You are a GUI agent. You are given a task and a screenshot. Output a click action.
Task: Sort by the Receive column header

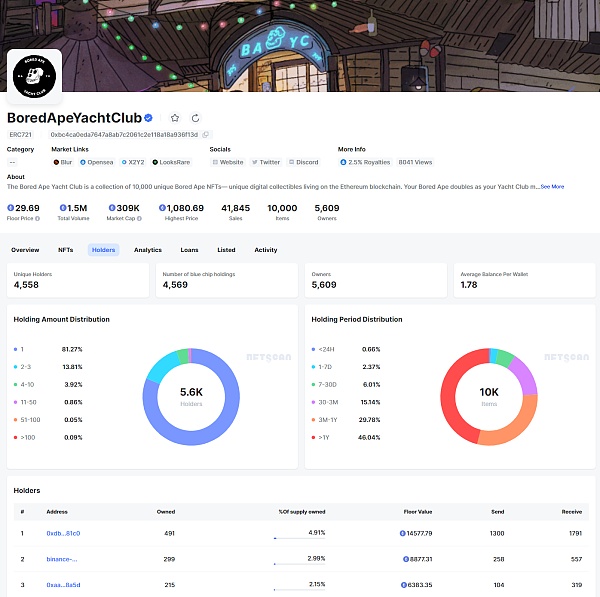[x=572, y=512]
